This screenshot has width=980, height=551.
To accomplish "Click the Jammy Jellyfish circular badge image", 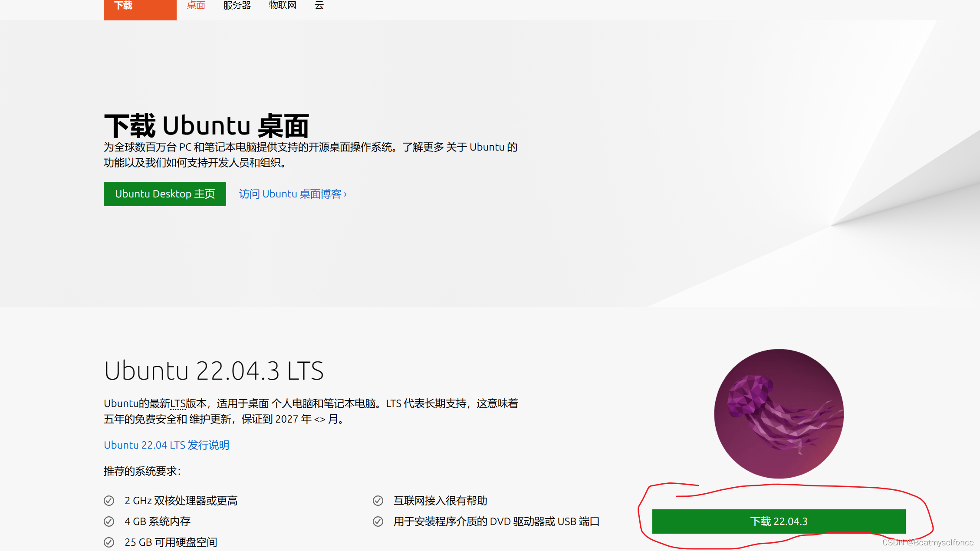I will click(x=779, y=413).
